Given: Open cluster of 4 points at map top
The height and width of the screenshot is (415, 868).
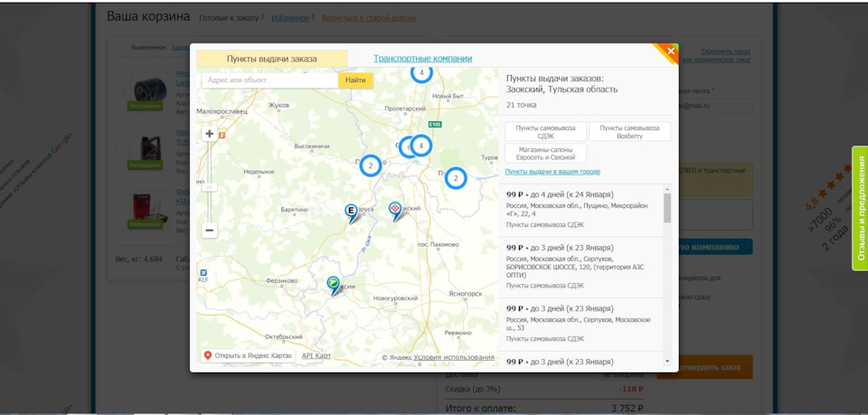Looking at the screenshot, I should (422, 72).
